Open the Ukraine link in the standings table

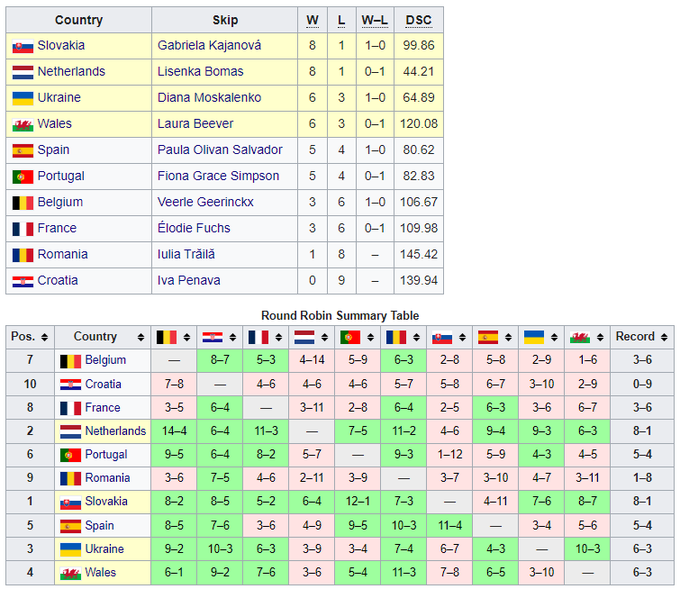tap(59, 98)
